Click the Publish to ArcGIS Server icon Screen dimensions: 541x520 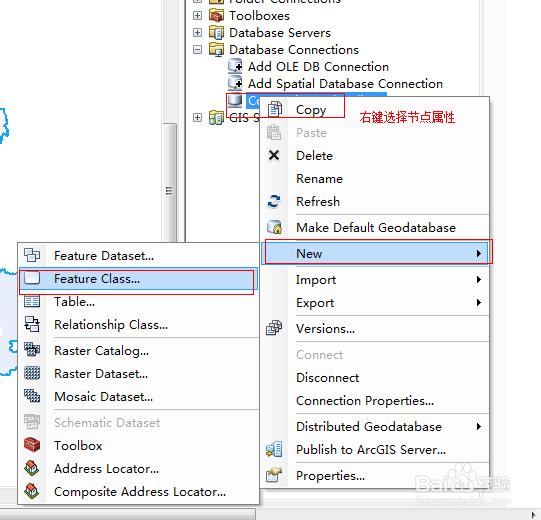[x=274, y=449]
